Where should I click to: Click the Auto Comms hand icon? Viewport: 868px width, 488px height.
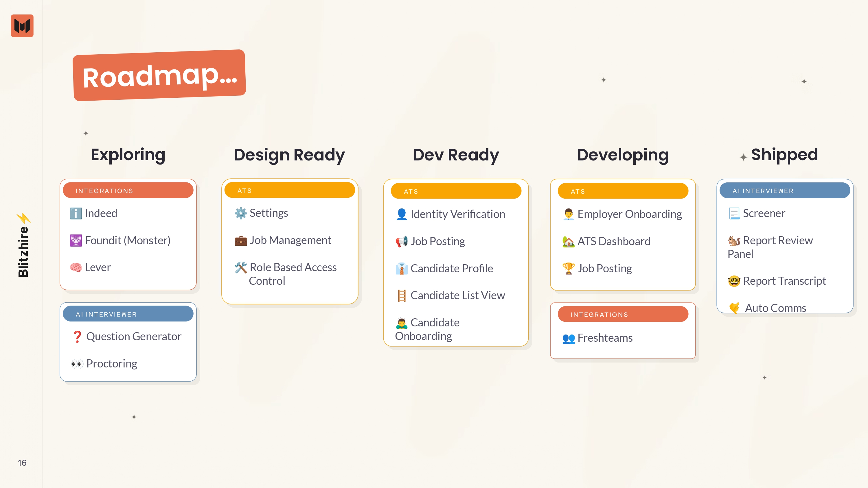735,308
